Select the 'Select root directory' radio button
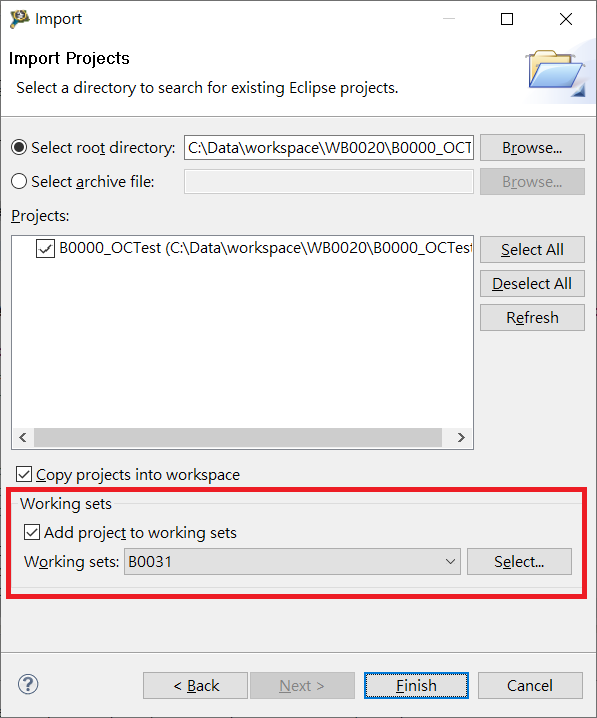The height and width of the screenshot is (718, 597). tap(19, 147)
